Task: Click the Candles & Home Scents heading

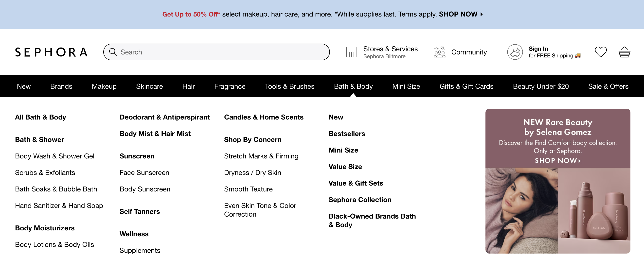Action: pyautogui.click(x=264, y=117)
